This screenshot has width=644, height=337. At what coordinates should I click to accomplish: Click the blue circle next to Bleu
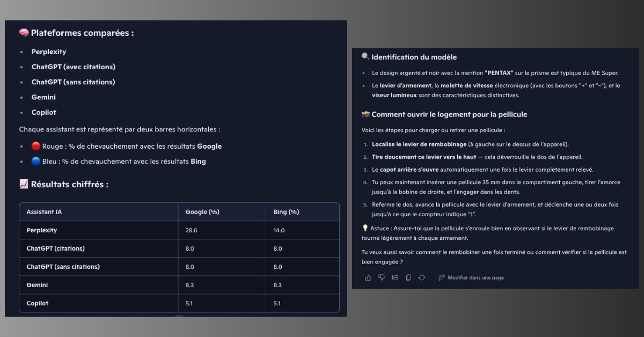click(35, 161)
